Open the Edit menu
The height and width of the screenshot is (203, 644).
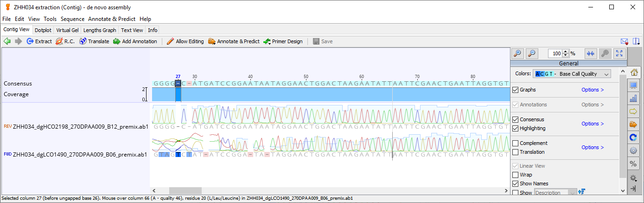tap(19, 19)
